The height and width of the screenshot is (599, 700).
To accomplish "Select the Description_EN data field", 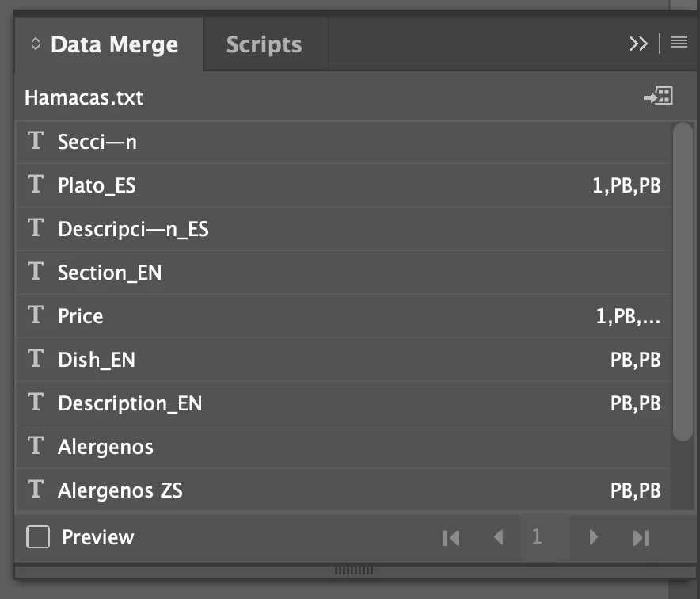I will (344, 403).
